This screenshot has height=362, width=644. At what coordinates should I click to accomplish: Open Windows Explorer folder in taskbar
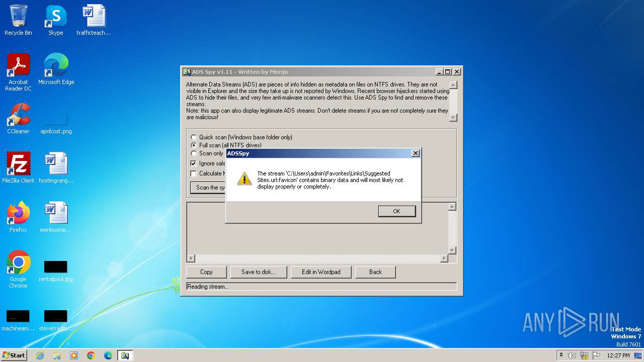pyautogui.click(x=57, y=355)
